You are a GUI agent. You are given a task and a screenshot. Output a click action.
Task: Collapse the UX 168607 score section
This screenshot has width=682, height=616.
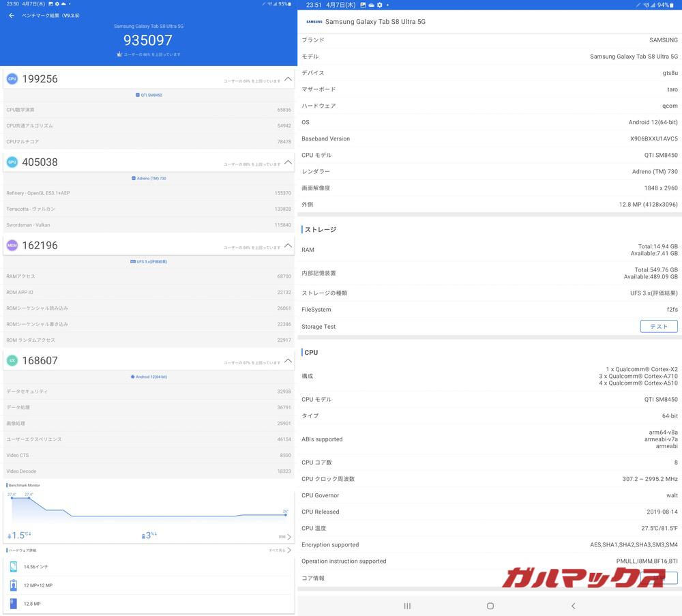pos(289,360)
